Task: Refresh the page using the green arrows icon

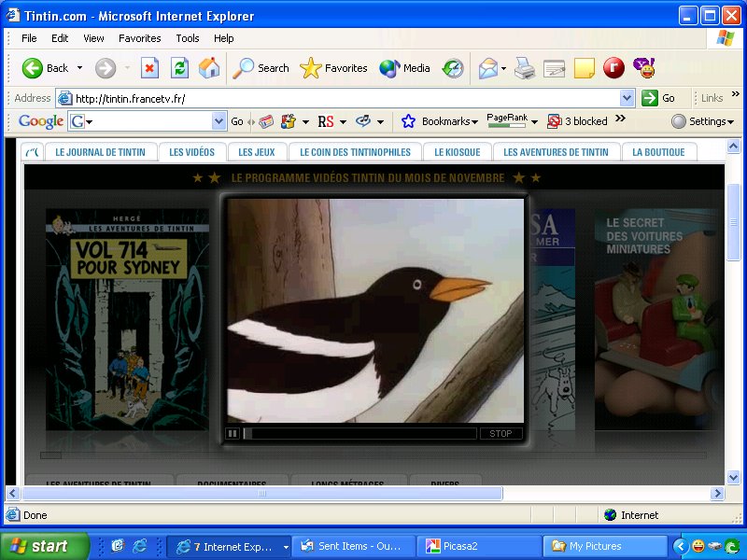Action: [179, 68]
